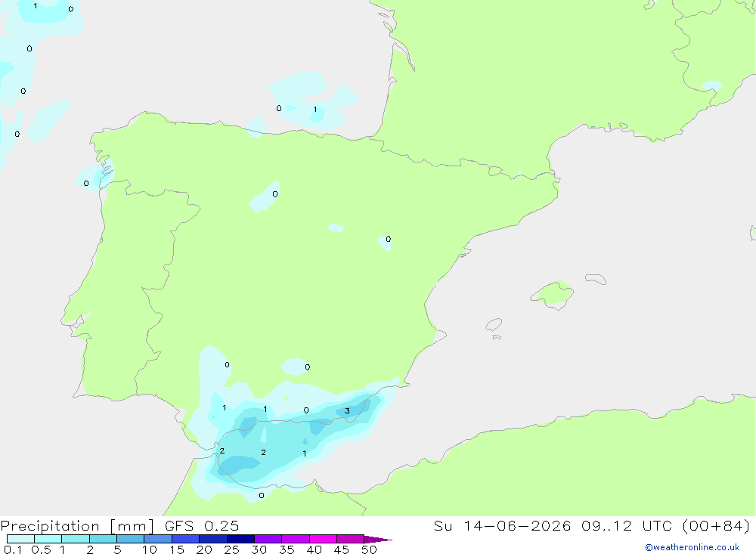The height and width of the screenshot is (554, 756).
Task: Click the 20 to 25 mm dark blue swatch
Action: point(212,539)
